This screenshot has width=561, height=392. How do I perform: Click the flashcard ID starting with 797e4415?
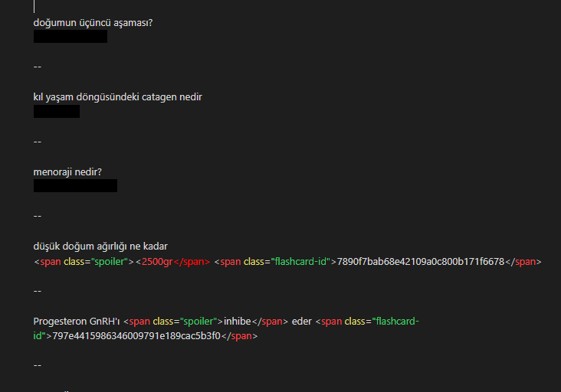tap(136, 336)
